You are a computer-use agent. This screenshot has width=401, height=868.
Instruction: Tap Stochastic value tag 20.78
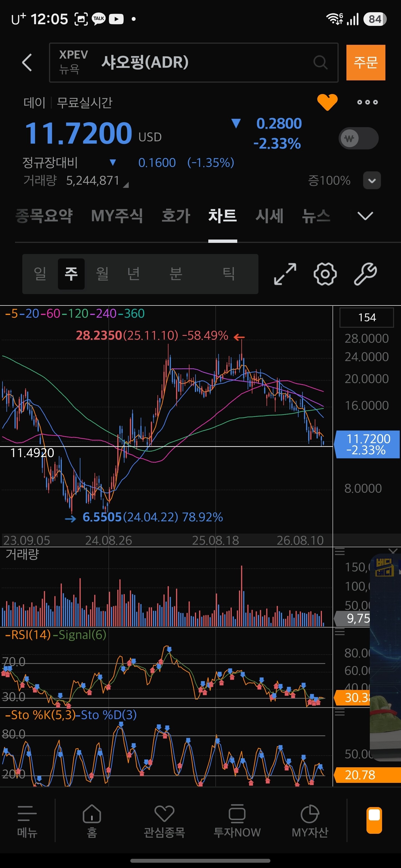367,775
